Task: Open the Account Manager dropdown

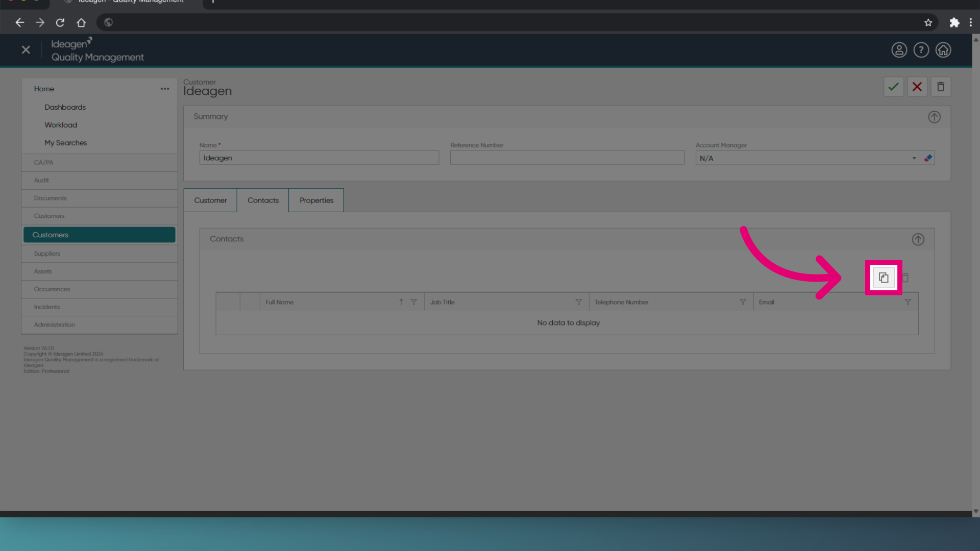Action: (x=914, y=158)
